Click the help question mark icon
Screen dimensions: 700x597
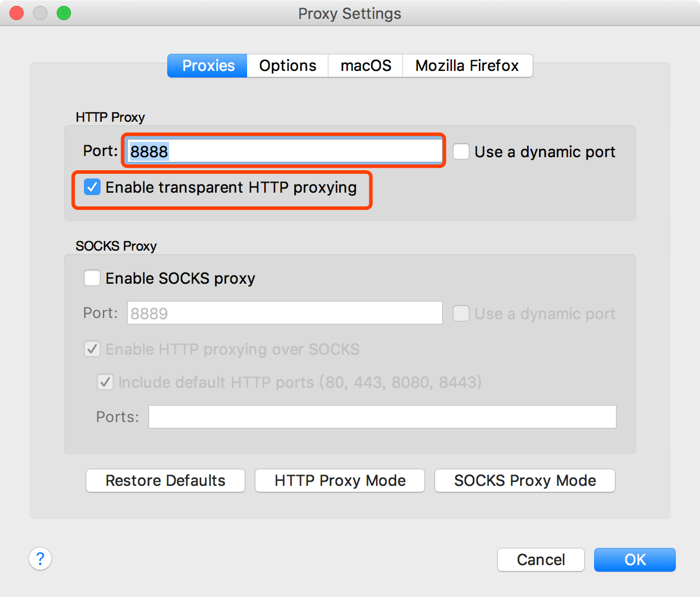(40, 559)
